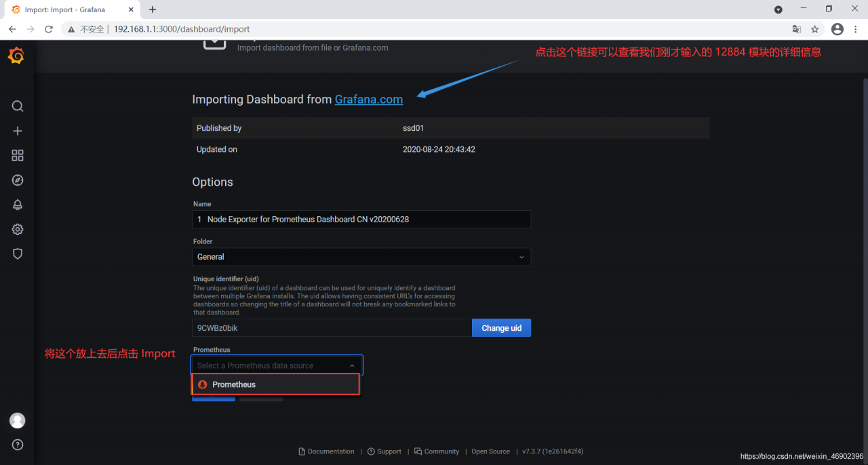Open the Grafana home logo
The width and height of the screenshot is (868, 465).
tap(17, 56)
